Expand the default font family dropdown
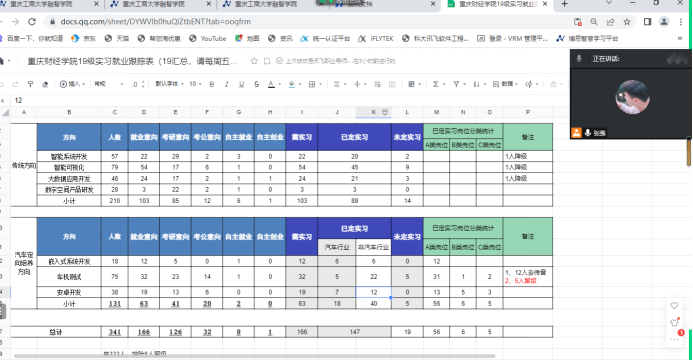The height and width of the screenshot is (360, 693). (x=169, y=84)
